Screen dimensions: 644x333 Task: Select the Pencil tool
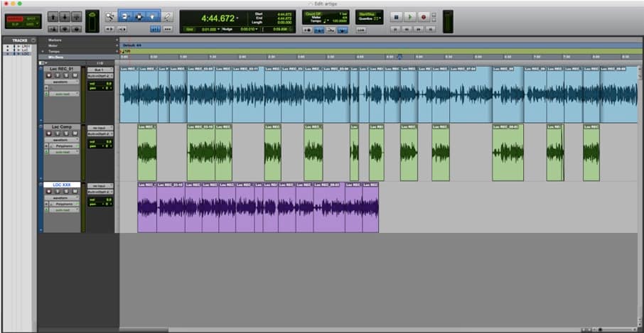[168, 16]
